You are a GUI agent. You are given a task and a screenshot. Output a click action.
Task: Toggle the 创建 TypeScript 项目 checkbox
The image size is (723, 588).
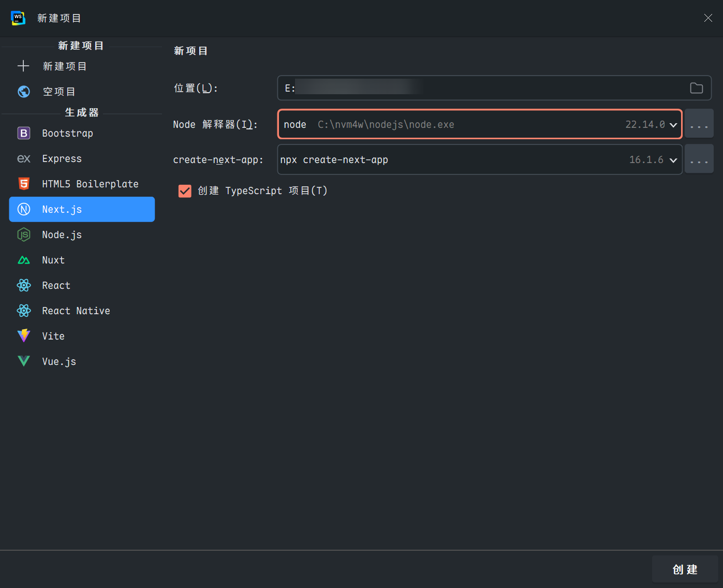[185, 191]
